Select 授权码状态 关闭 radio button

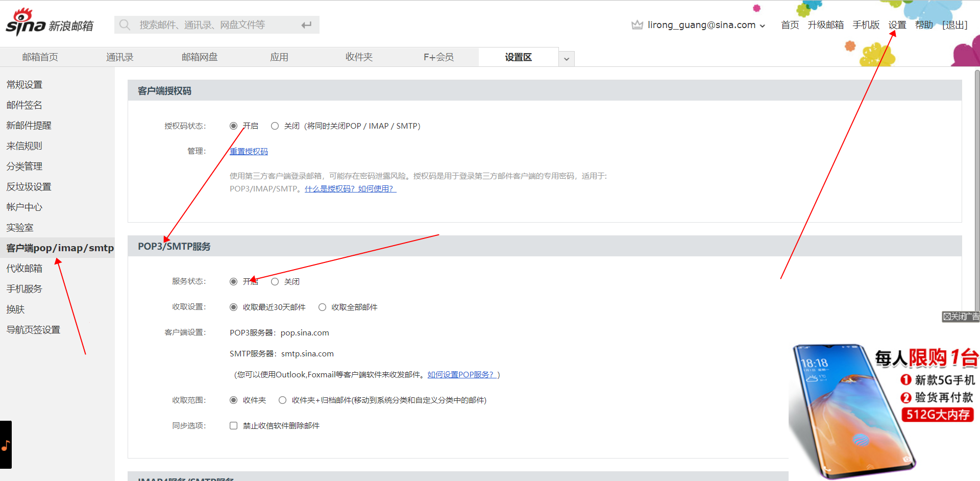(275, 126)
